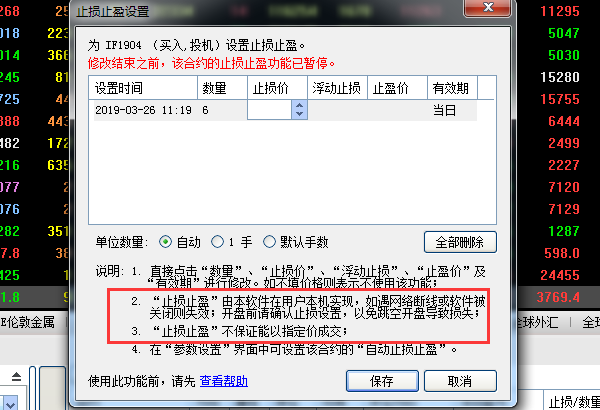Open the 查看帮助 help link
This screenshot has width=600, height=410.
point(224,381)
